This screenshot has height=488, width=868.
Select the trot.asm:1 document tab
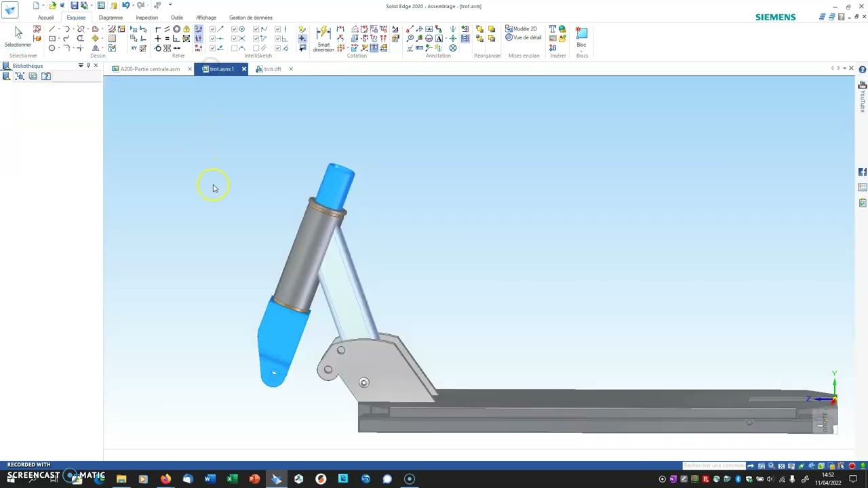pyautogui.click(x=222, y=69)
